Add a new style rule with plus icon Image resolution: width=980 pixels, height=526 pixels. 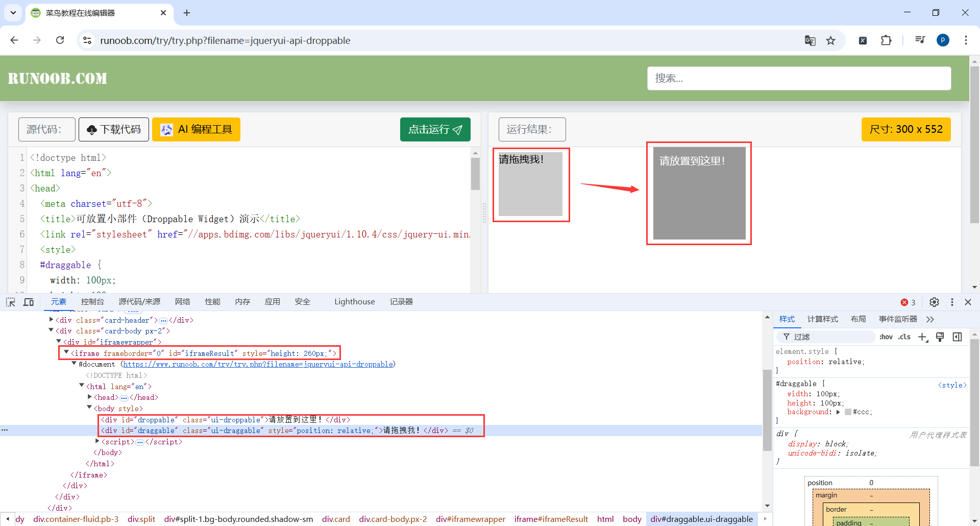pyautogui.click(x=922, y=337)
